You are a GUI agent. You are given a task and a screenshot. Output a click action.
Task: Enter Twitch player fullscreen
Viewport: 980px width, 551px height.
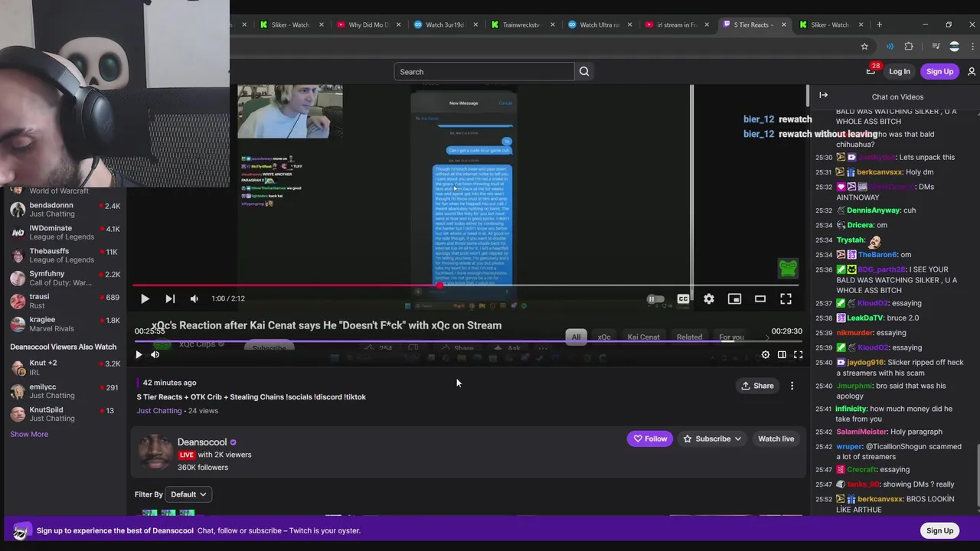[x=798, y=354]
